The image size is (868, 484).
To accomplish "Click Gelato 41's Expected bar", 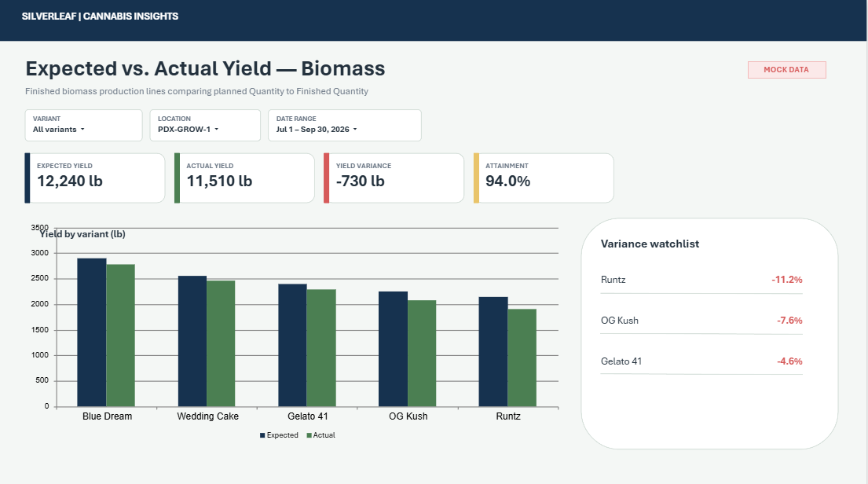I will click(292, 345).
